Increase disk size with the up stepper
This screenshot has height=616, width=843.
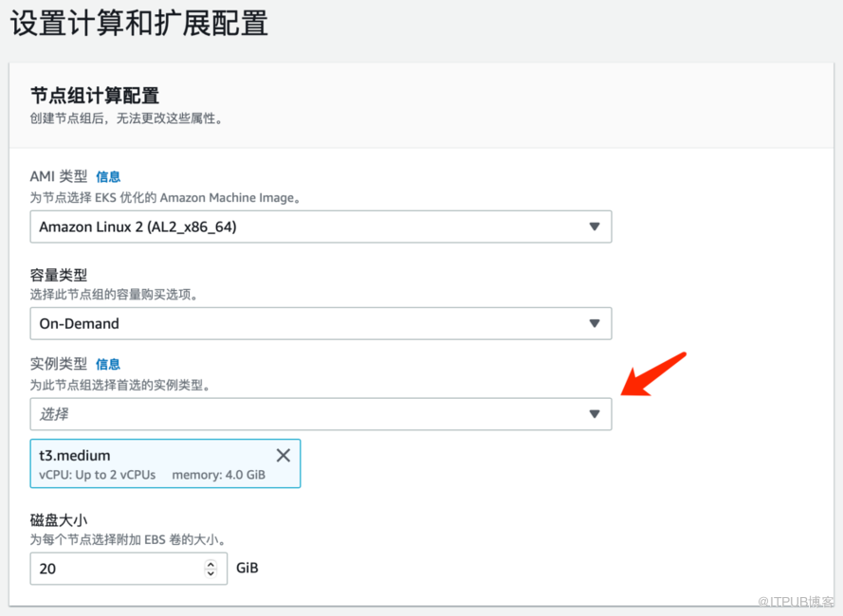click(211, 564)
